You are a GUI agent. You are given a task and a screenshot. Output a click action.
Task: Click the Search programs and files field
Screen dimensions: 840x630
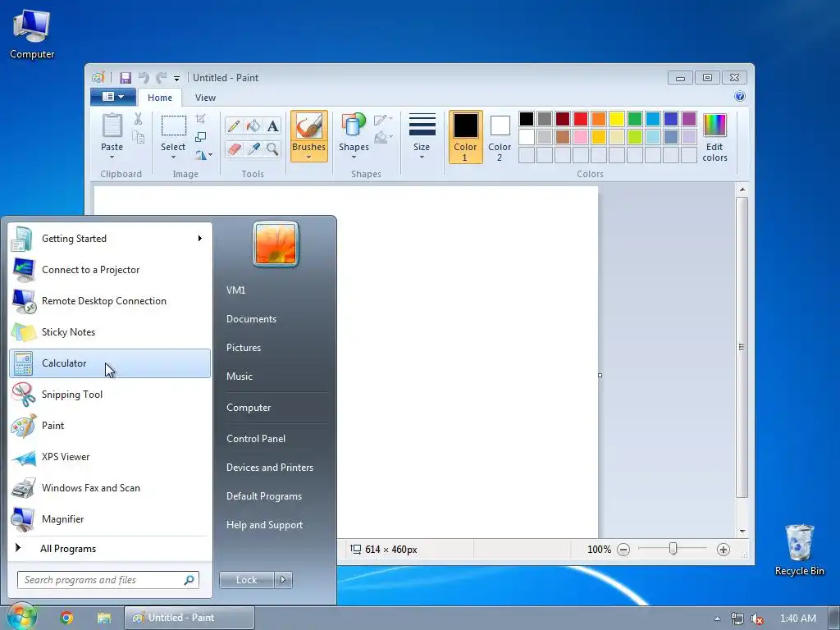pos(108,580)
